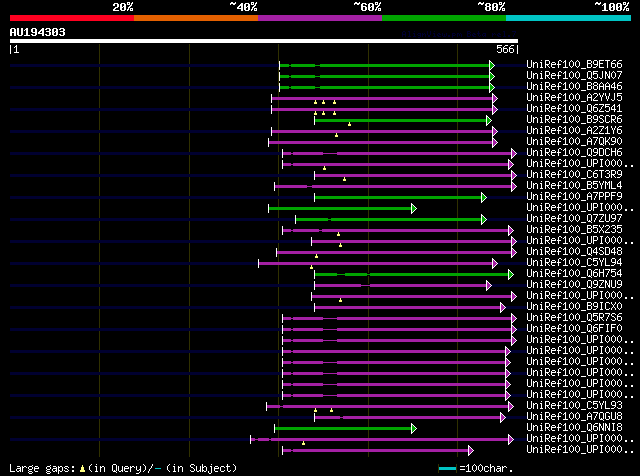This screenshot has width=640, height=476.
Task: Click the purple ~60% identity legend segment
Action: click(x=320, y=18)
